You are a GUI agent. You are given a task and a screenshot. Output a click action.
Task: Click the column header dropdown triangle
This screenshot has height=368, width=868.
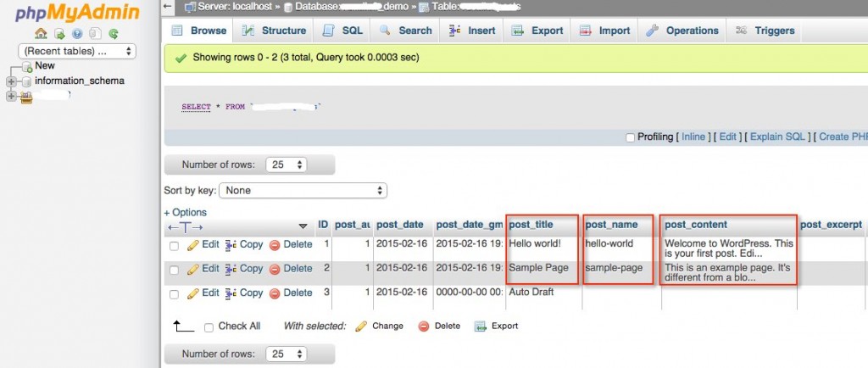[x=303, y=226]
